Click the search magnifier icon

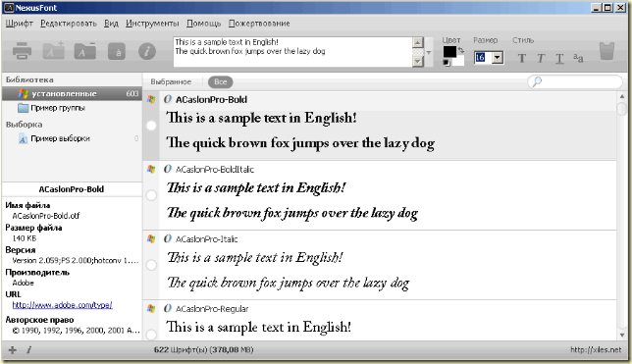(537, 81)
